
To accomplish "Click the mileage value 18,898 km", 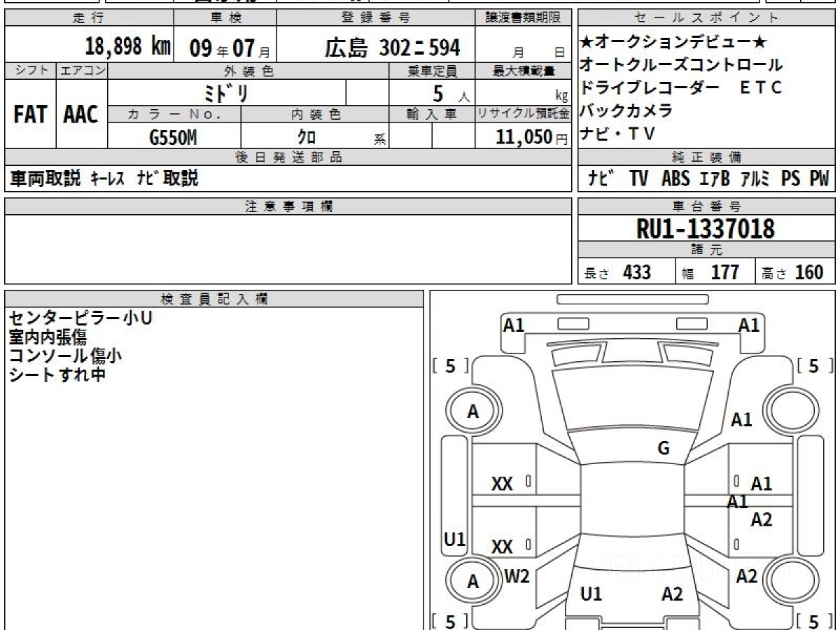I will [127, 47].
